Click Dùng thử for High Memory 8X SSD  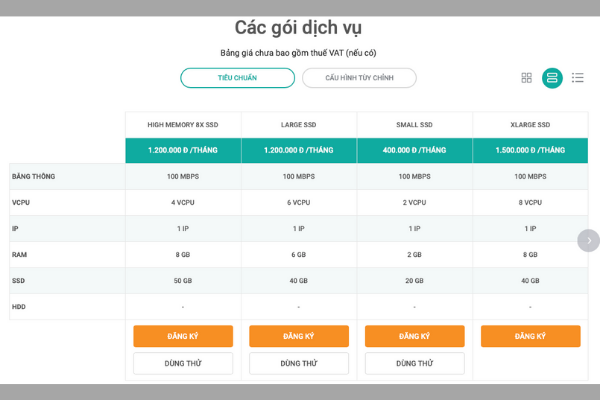pyautogui.click(x=183, y=363)
